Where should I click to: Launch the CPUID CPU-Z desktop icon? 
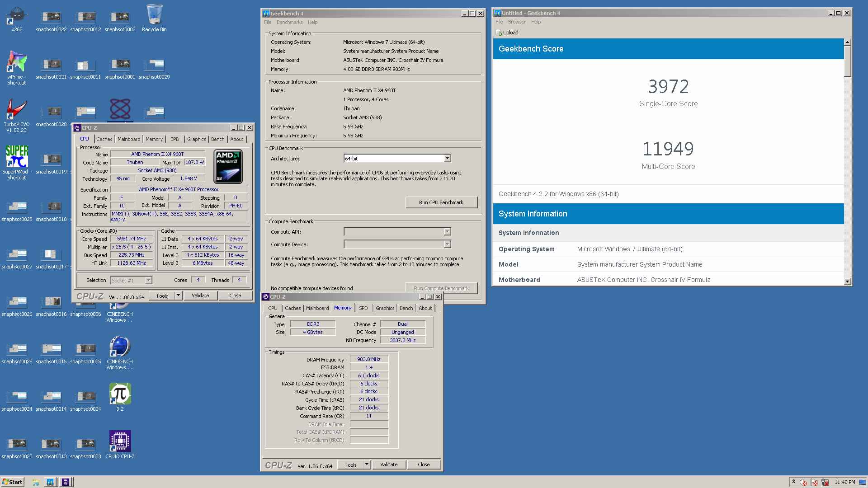(x=120, y=444)
